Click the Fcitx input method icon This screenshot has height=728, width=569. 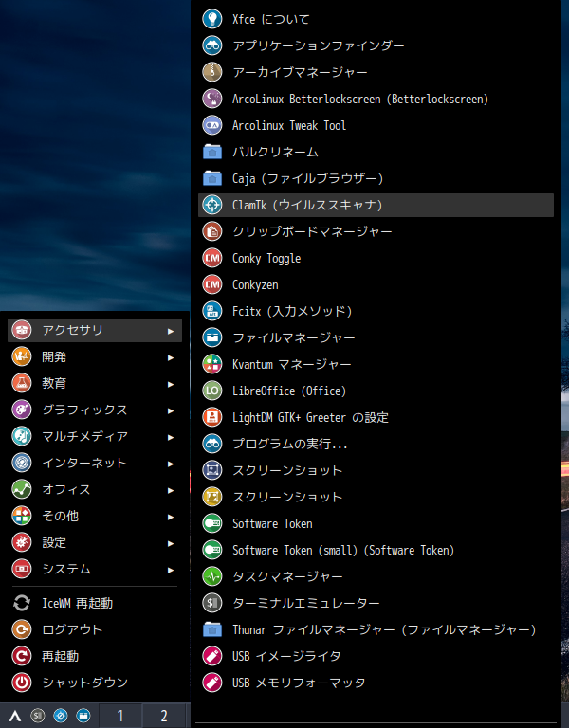[x=212, y=311]
